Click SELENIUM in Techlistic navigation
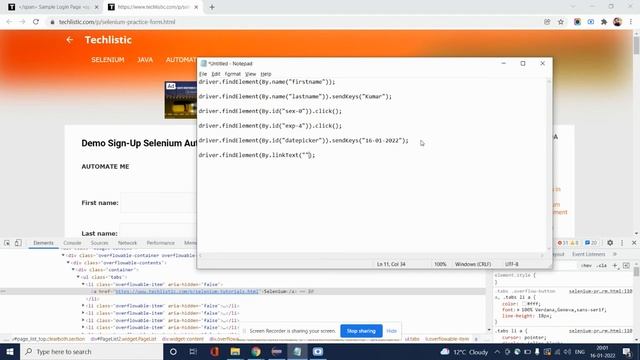 point(108,60)
